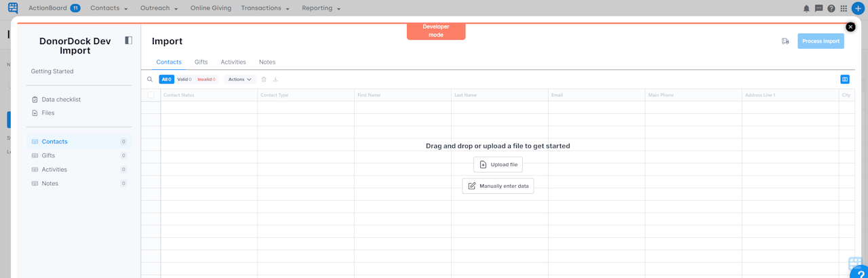This screenshot has width=868, height=278.
Task: Select Gifts in the sidebar list
Action: (x=79, y=156)
